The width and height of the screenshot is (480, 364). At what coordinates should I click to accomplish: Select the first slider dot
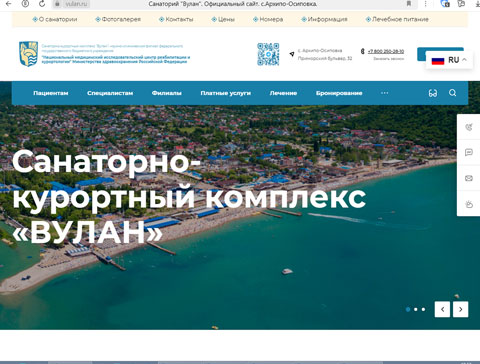click(408, 309)
